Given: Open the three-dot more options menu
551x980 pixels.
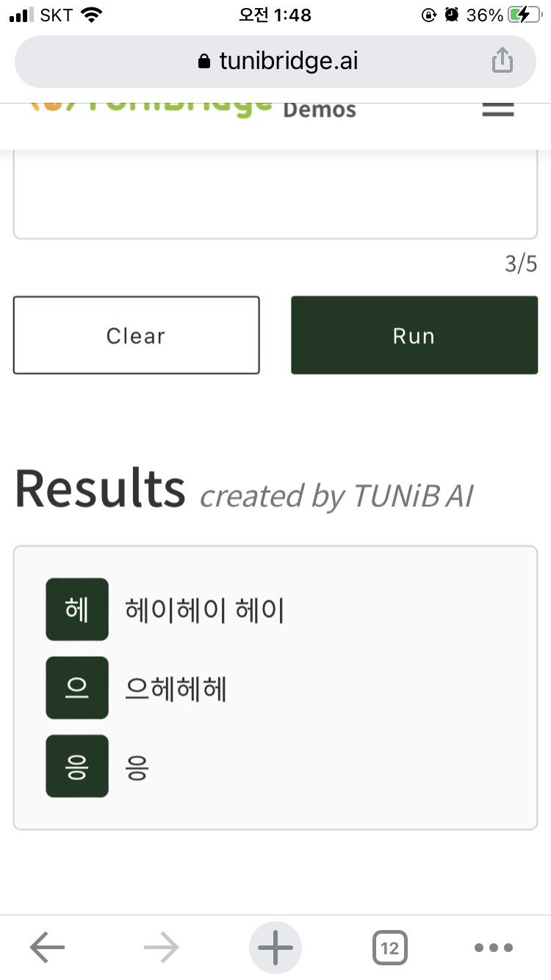Looking at the screenshot, I should click(x=494, y=948).
